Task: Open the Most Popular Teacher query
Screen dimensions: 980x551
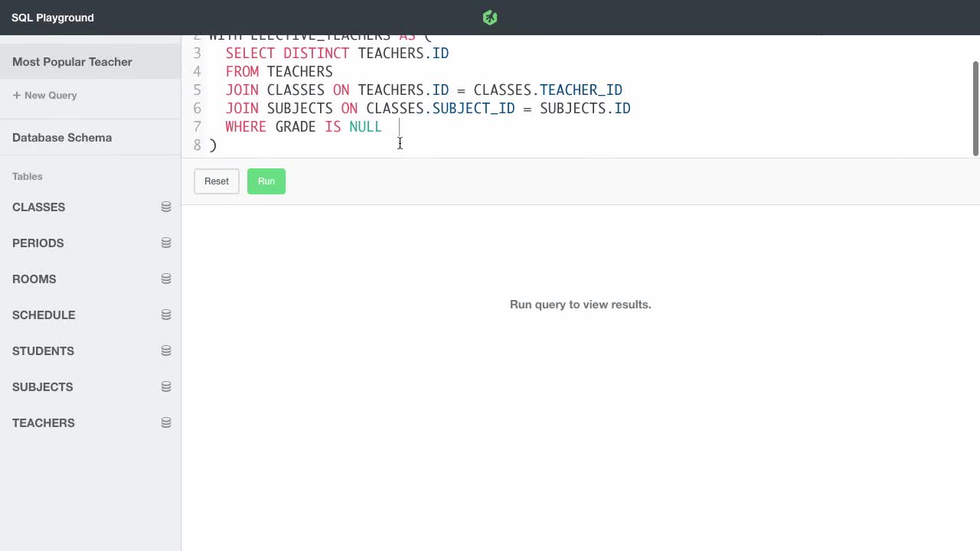Action: point(72,61)
